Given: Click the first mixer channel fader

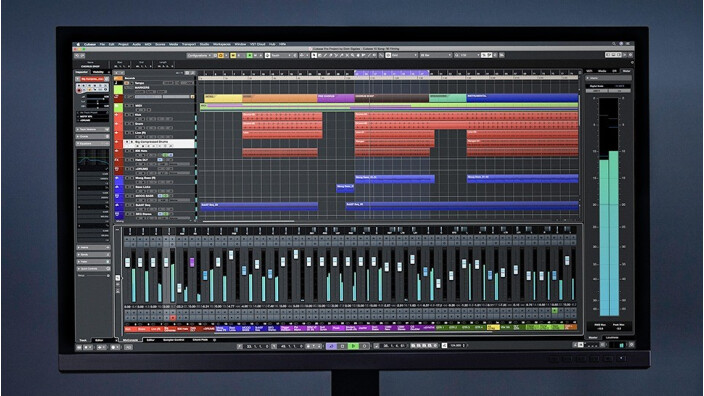Looking at the screenshot, I should [128, 262].
